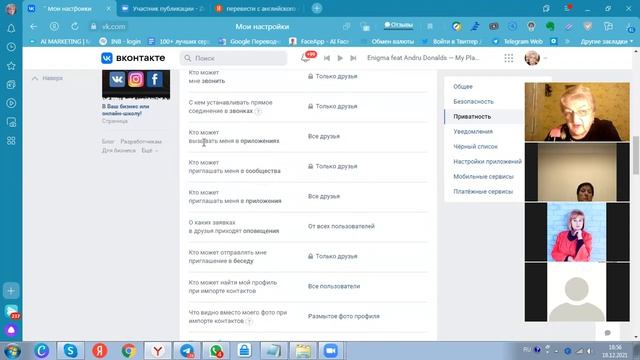Open sidebar notifications bell icon

pyautogui.click(x=11, y=29)
